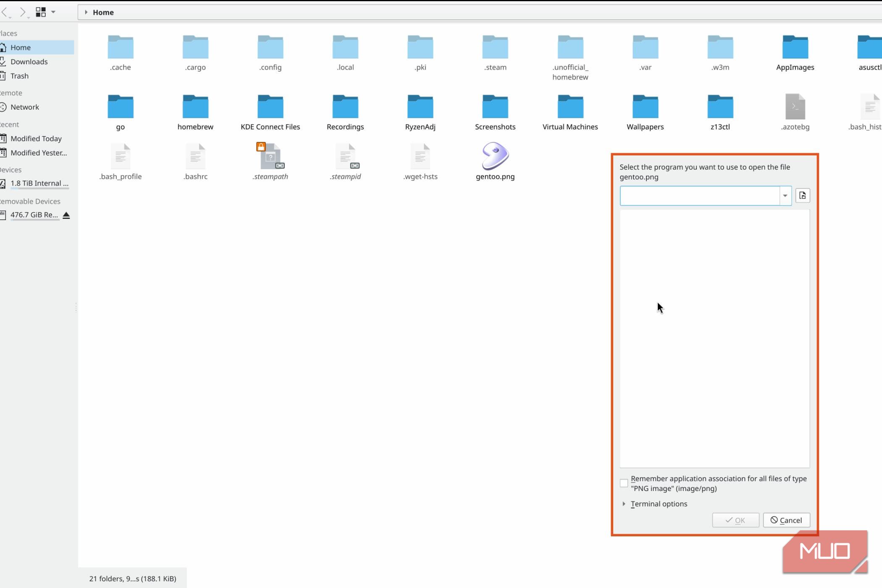Open the .cache folder icon
The image size is (882, 588).
click(x=121, y=47)
